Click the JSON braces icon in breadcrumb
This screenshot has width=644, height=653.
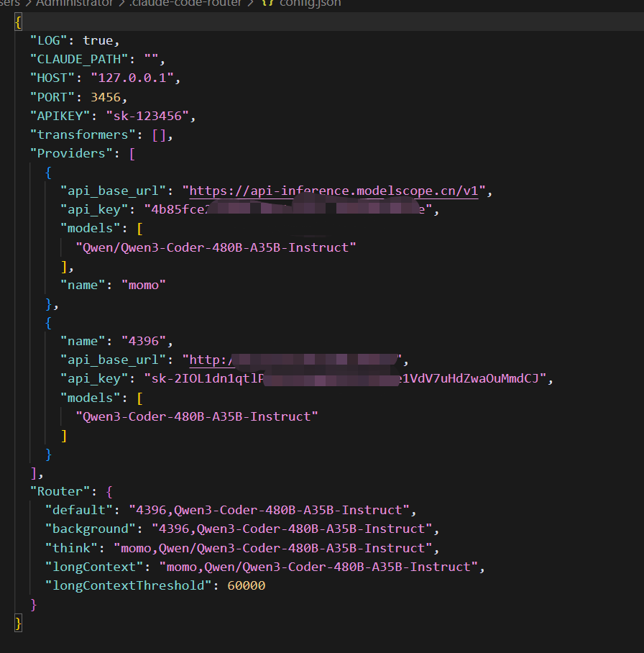pyautogui.click(x=267, y=3)
